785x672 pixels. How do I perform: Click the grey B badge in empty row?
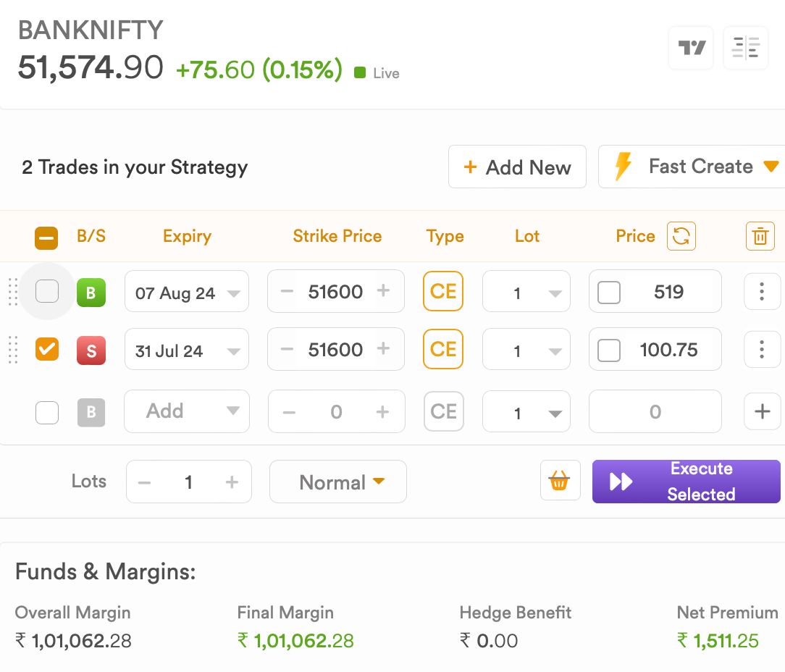coord(91,413)
